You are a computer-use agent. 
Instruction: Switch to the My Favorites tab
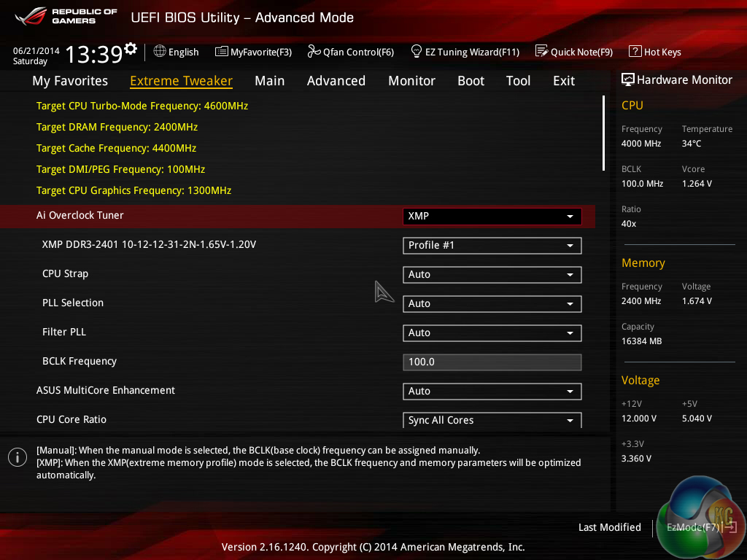pos(70,81)
